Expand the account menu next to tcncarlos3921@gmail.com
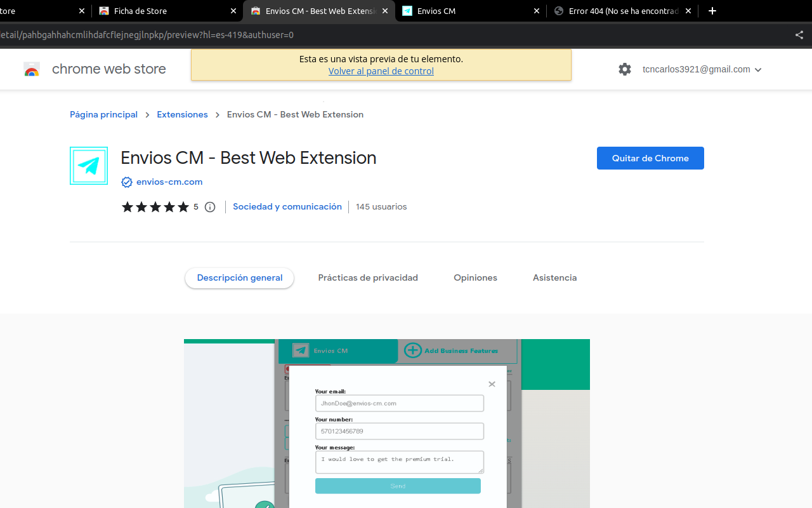This screenshot has width=812, height=508. [759, 69]
